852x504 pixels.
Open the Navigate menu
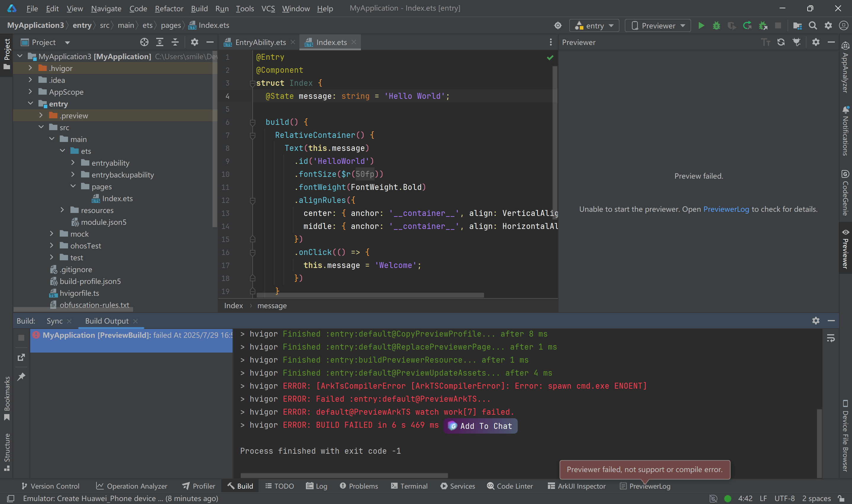click(106, 8)
